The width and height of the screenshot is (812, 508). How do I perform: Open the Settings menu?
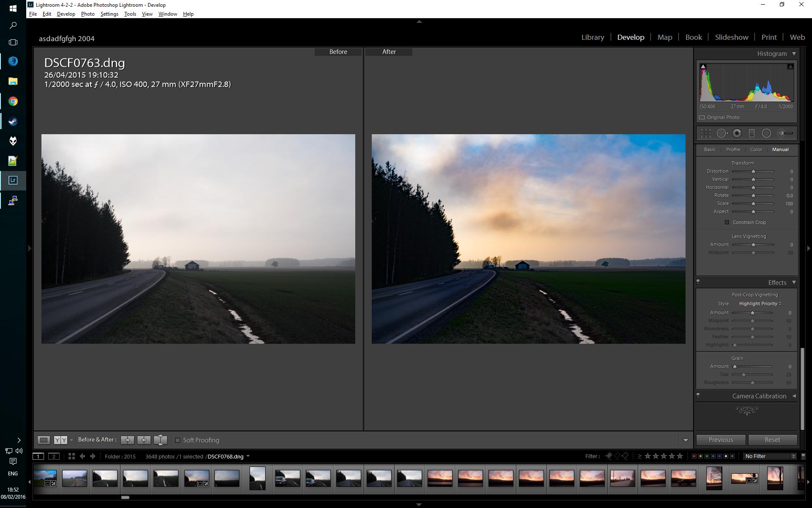(109, 14)
